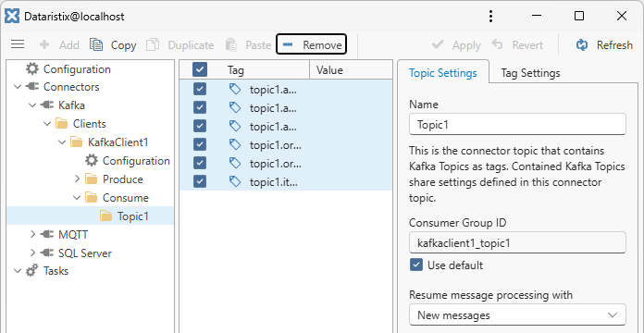Uncheck the first topic1.or... tag checkbox
This screenshot has height=333, width=644.
click(200, 144)
